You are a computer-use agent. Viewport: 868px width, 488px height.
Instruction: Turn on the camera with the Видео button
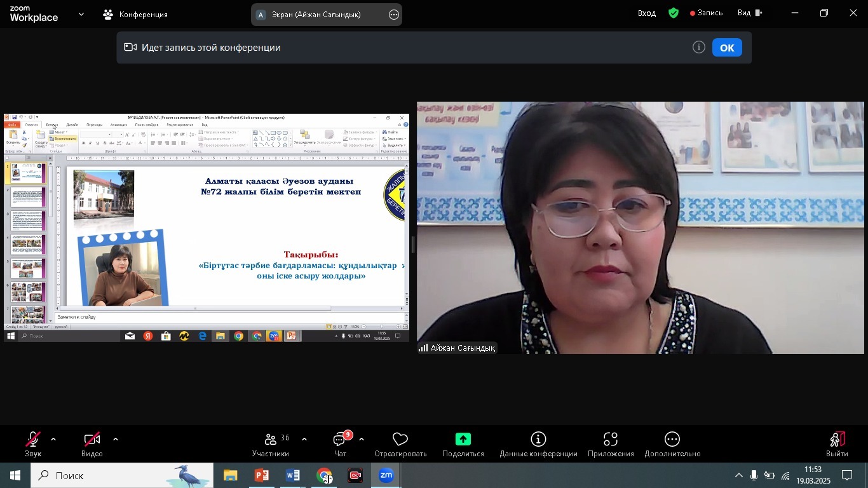pos(92,440)
